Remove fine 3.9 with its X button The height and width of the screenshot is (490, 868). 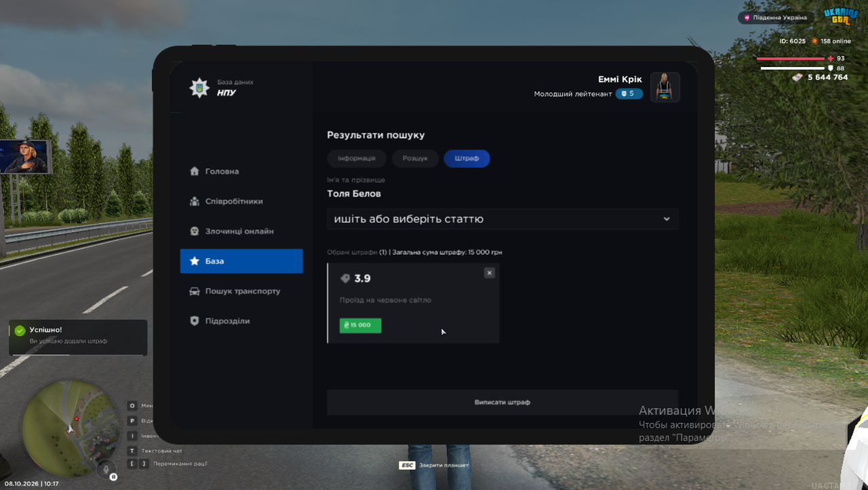490,272
